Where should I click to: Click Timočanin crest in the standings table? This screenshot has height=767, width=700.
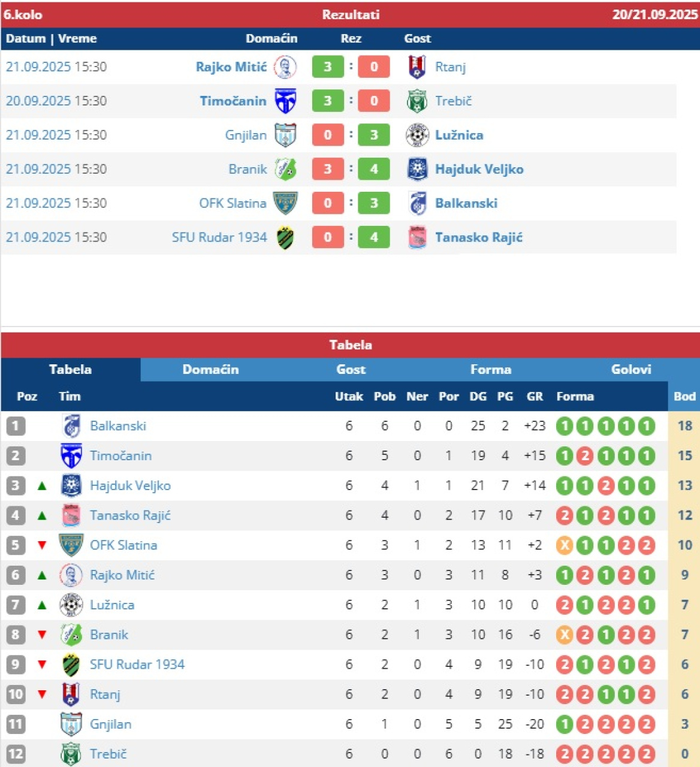coord(71,456)
